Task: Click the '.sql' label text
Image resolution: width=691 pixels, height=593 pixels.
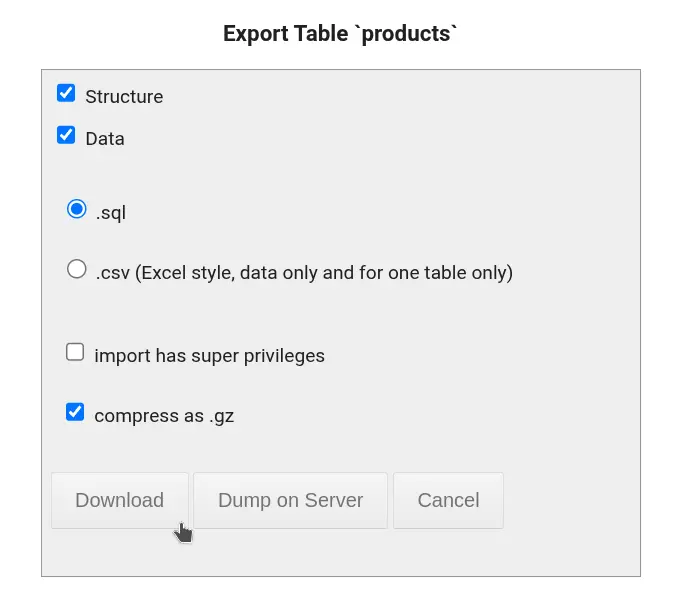Action: coord(111,213)
